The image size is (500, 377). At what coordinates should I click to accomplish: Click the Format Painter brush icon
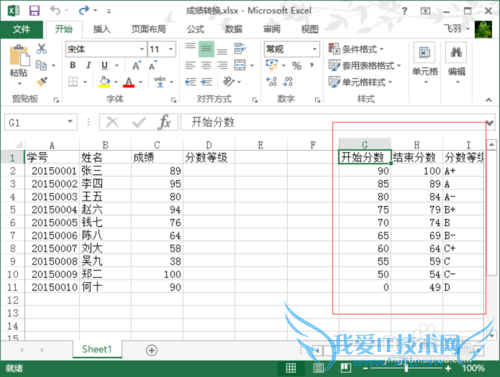(x=42, y=82)
